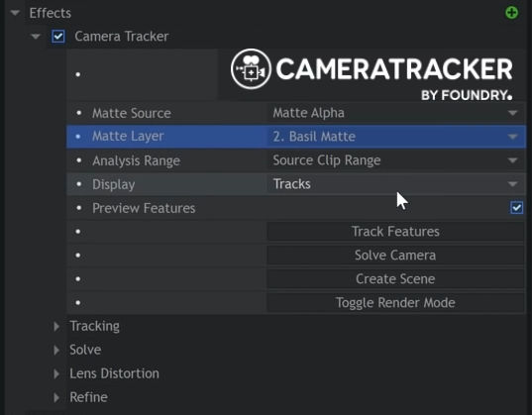Select the Matte Source label
Viewport: 532px width, 415px height.
pyautogui.click(x=132, y=113)
